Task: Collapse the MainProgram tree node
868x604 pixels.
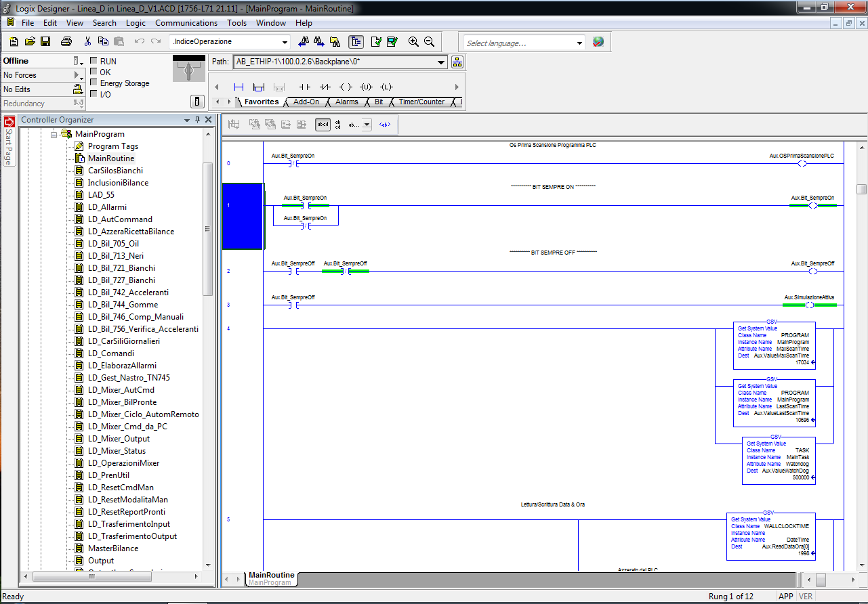Action: [54, 134]
